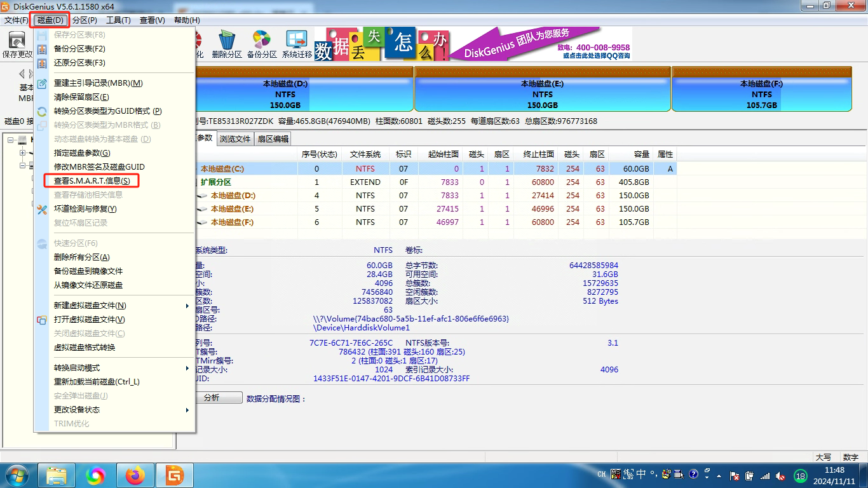Select 查看S.M.A.R.T.信息 in the menu
Screen dimensions: 868x488
tap(92, 182)
